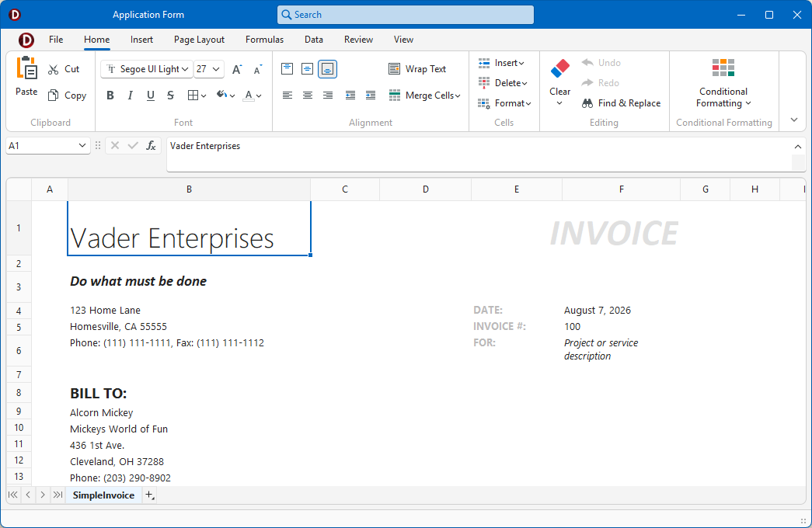Open Find & Replace
This screenshot has width=812, height=528.
[621, 103]
